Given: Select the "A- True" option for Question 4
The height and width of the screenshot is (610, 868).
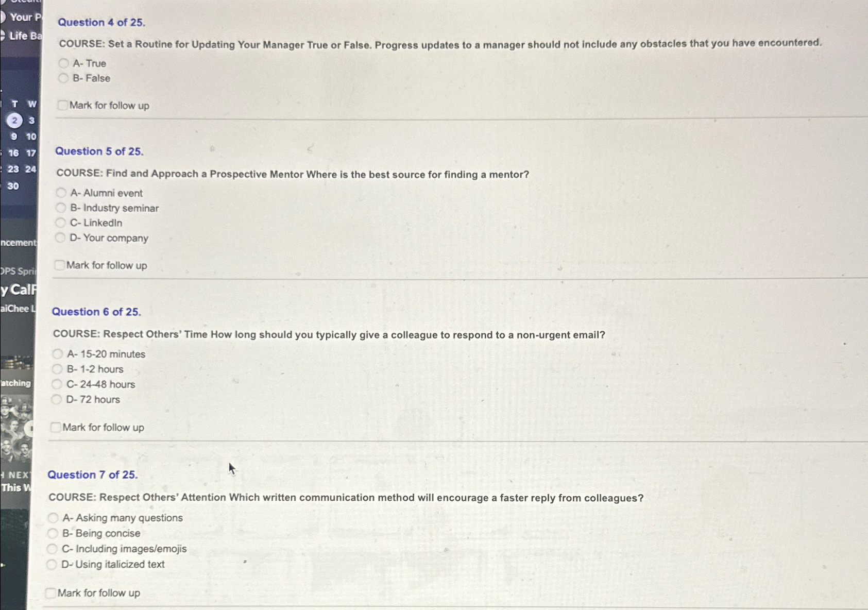Looking at the screenshot, I should 64,63.
